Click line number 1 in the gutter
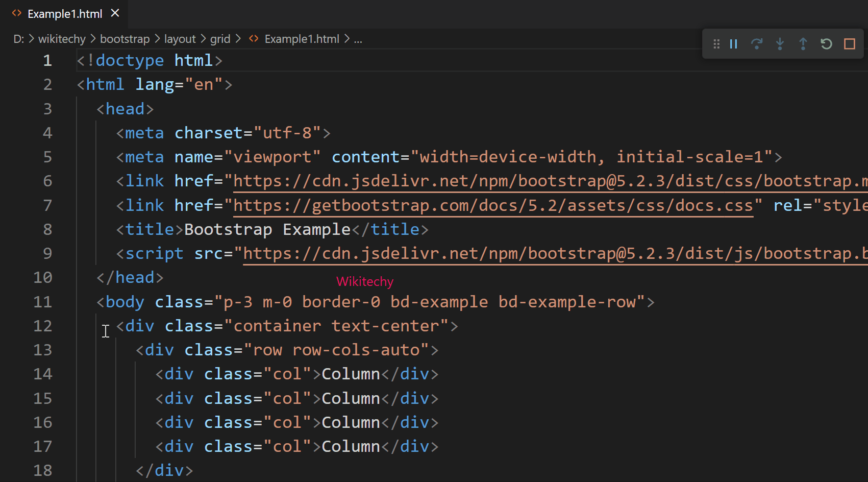 click(x=47, y=61)
